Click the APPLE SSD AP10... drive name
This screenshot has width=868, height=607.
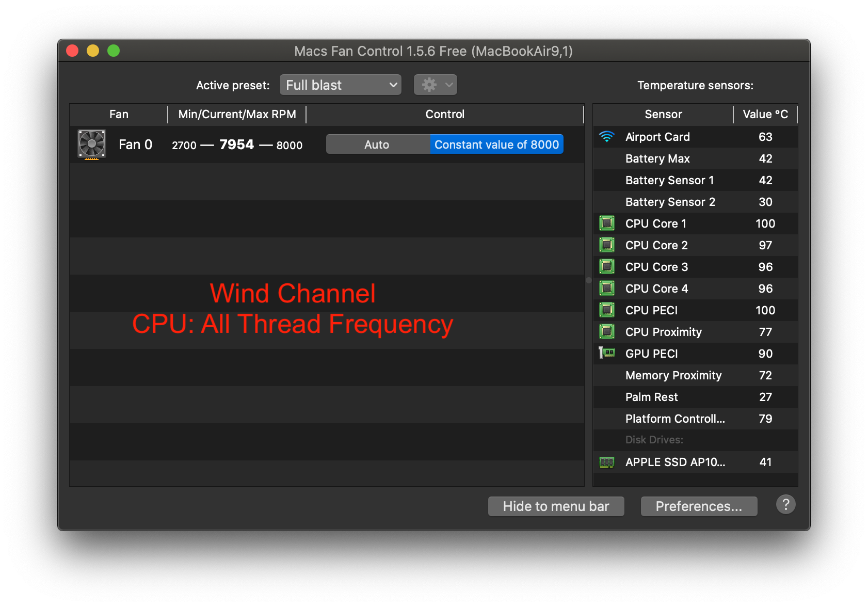point(675,462)
